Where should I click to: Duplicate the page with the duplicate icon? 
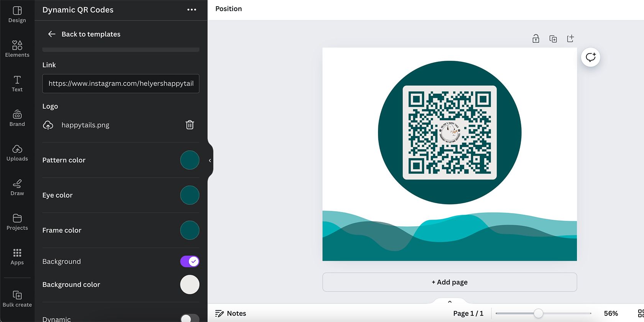(553, 39)
